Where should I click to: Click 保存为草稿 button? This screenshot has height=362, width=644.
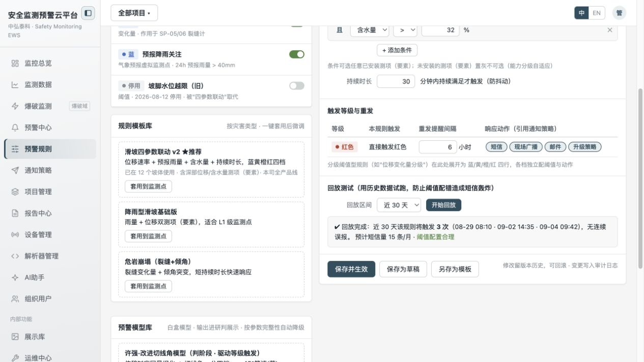coord(403,269)
